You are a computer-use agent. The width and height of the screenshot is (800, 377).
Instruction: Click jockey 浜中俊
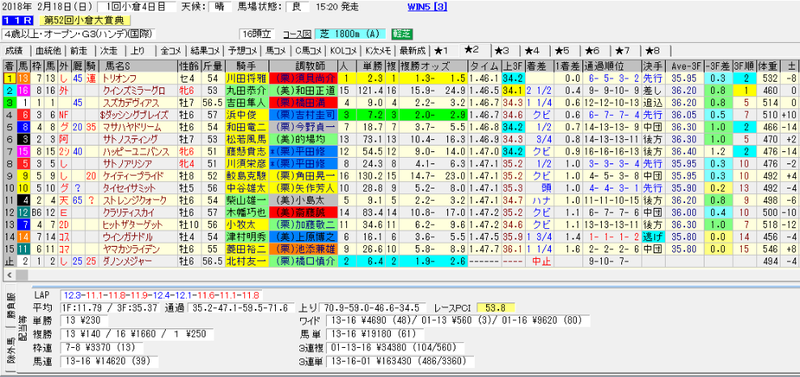tap(246, 115)
